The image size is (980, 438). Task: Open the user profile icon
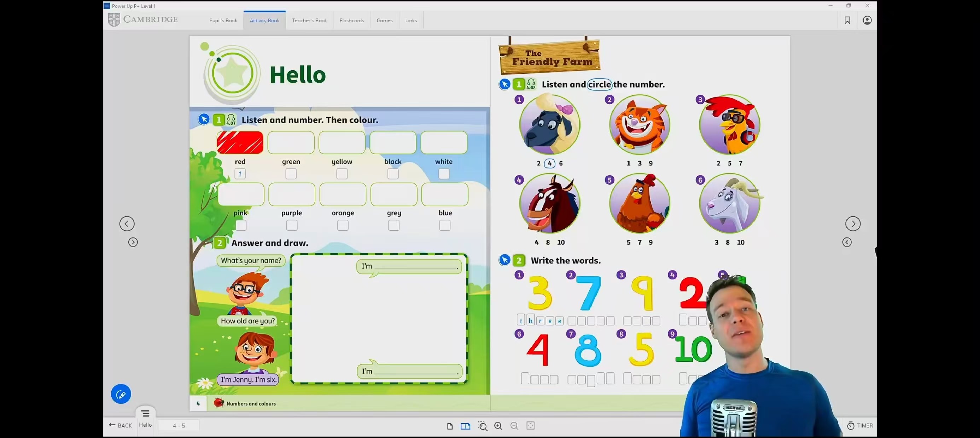click(867, 20)
